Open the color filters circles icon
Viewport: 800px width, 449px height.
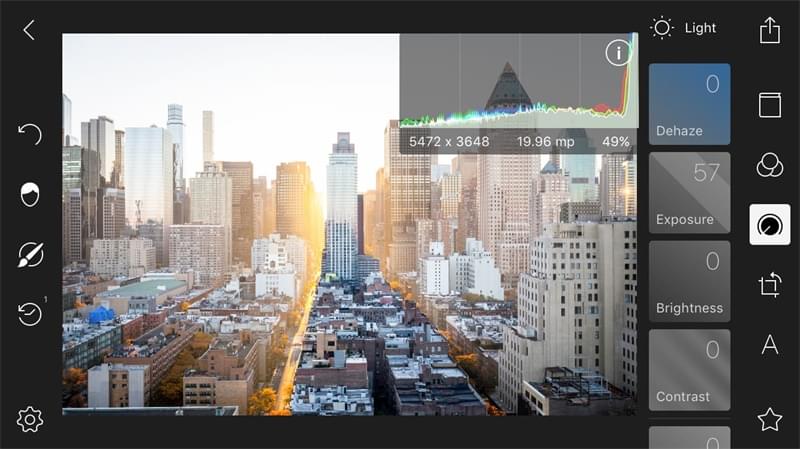point(769,165)
